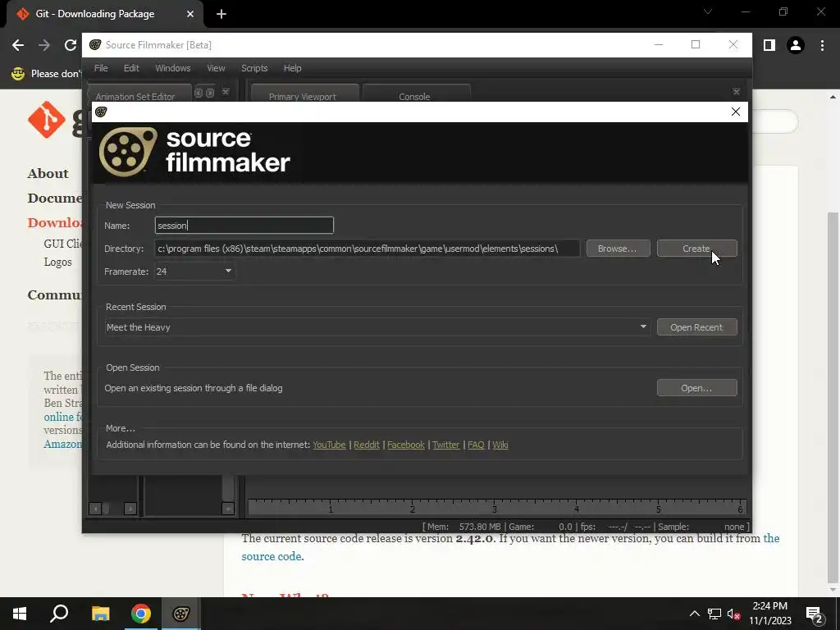
Task: Open the Chrome tab search chevron
Action: [x=708, y=11]
